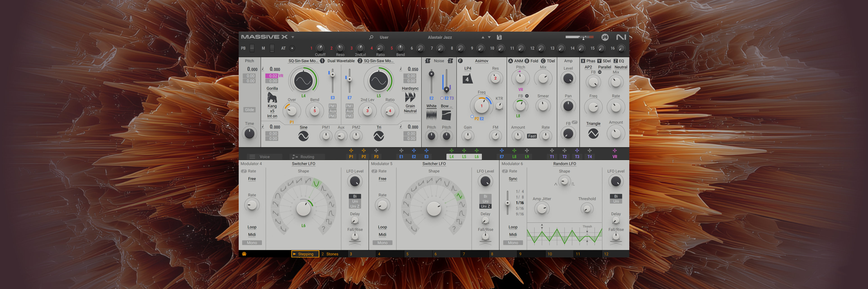Toggle oscillator 1 on or off
The image size is (868, 289).
(x=322, y=61)
